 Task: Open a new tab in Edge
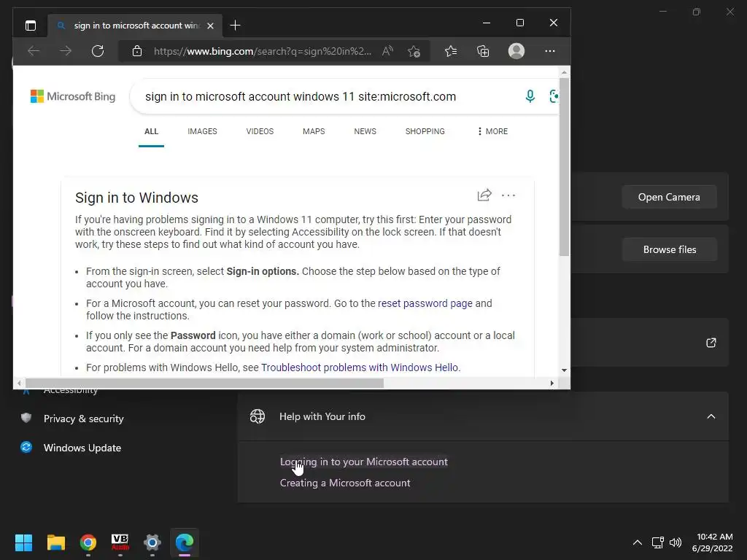(235, 26)
